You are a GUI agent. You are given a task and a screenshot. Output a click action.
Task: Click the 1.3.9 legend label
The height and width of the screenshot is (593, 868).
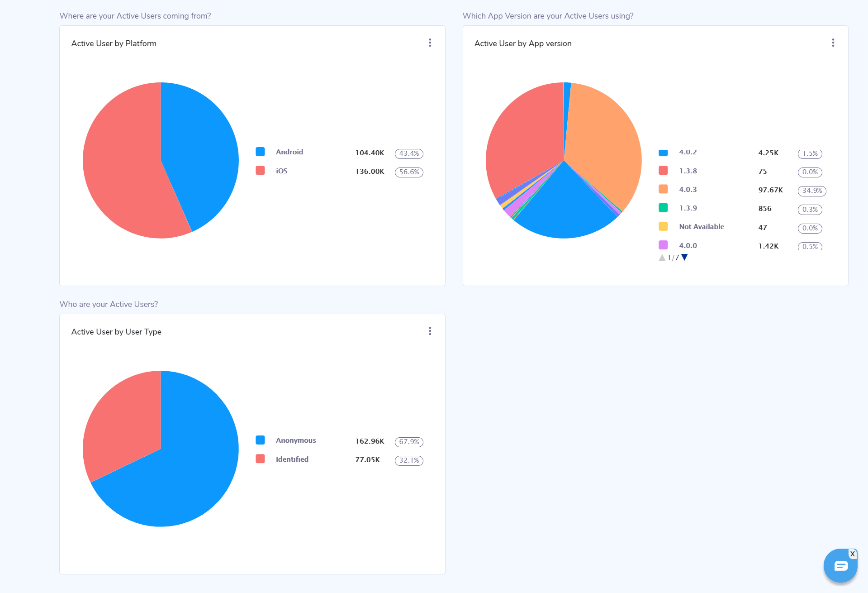688,208
